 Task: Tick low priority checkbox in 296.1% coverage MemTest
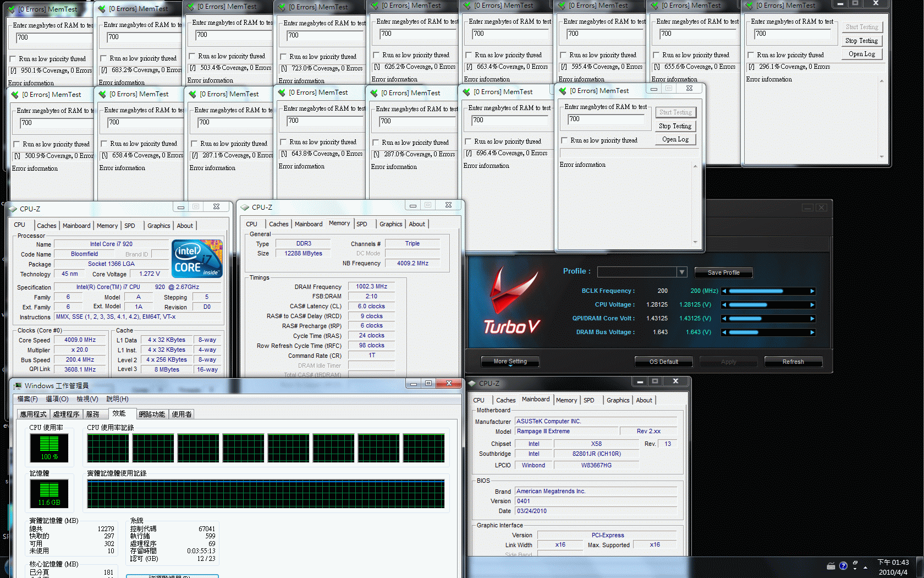point(751,55)
